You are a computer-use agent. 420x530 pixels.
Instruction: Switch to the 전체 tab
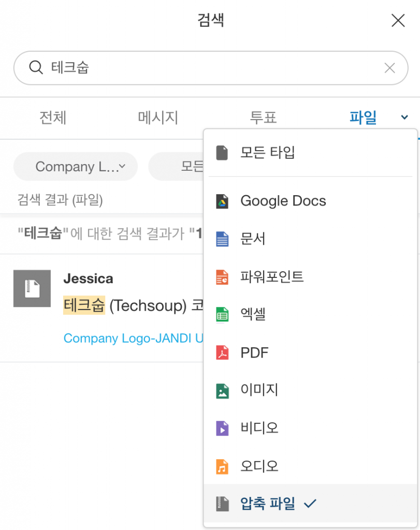(x=53, y=117)
